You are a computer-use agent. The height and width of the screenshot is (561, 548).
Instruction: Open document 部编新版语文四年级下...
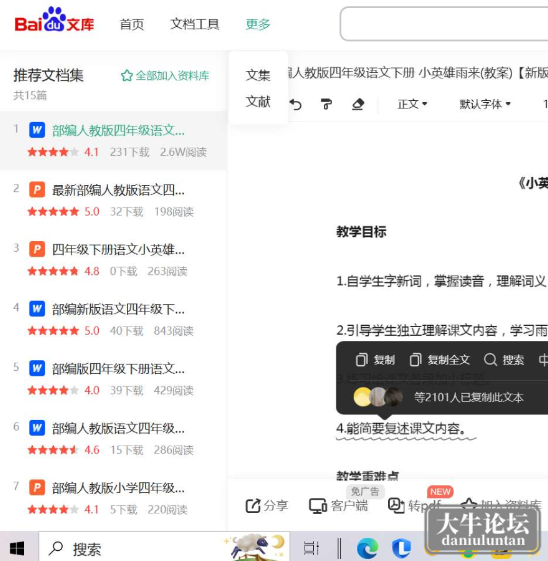pyautogui.click(x=118, y=309)
